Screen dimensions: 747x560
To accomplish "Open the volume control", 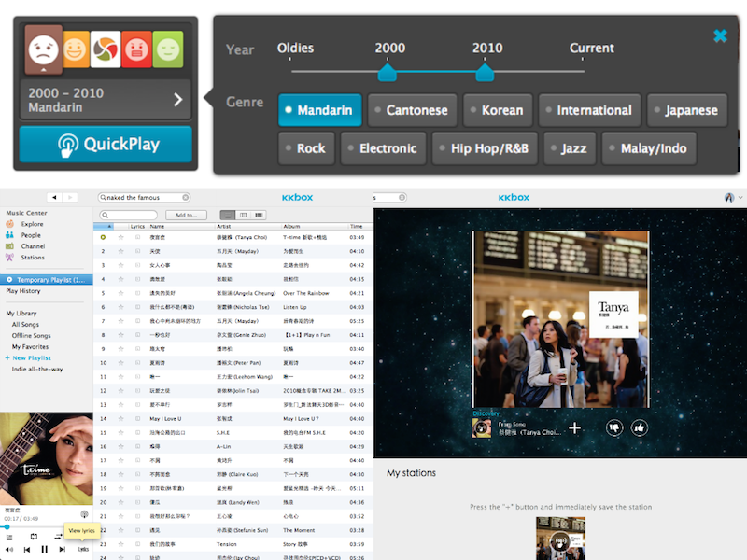I will [x=9, y=550].
